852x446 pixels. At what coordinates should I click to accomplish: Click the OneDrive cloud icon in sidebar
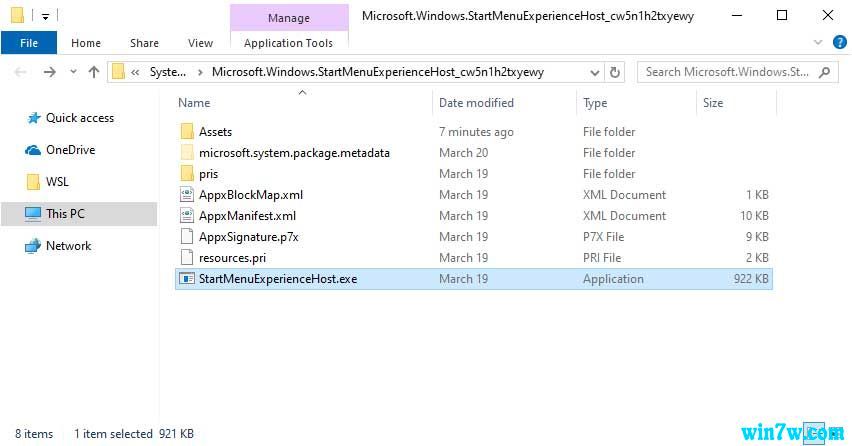point(33,150)
